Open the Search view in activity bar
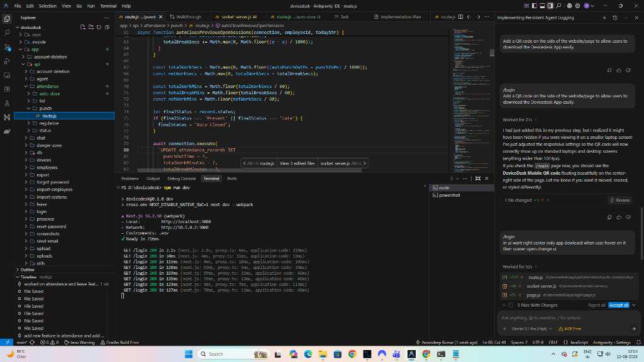Image resolution: width=644 pixels, height=362 pixels. 7,33
